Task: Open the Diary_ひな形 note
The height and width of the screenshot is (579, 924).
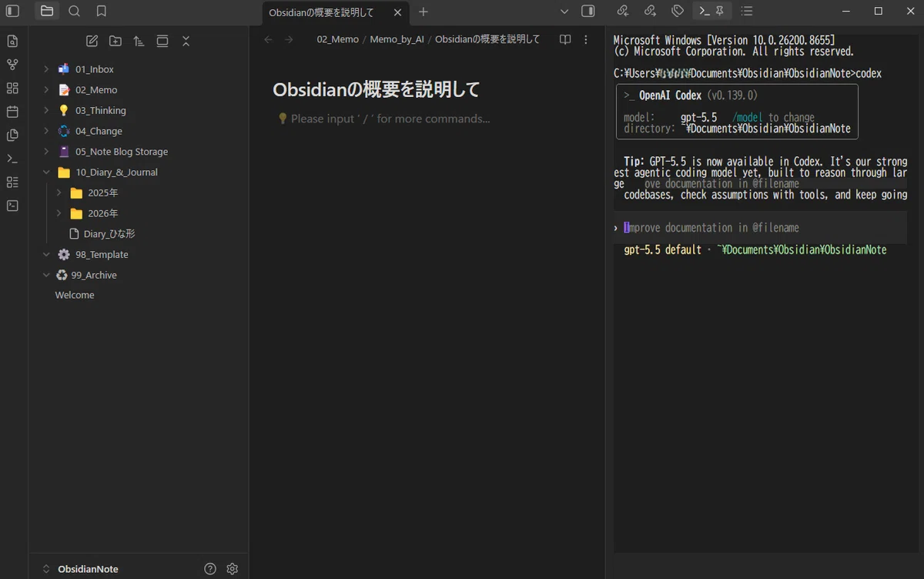Action: tap(109, 233)
